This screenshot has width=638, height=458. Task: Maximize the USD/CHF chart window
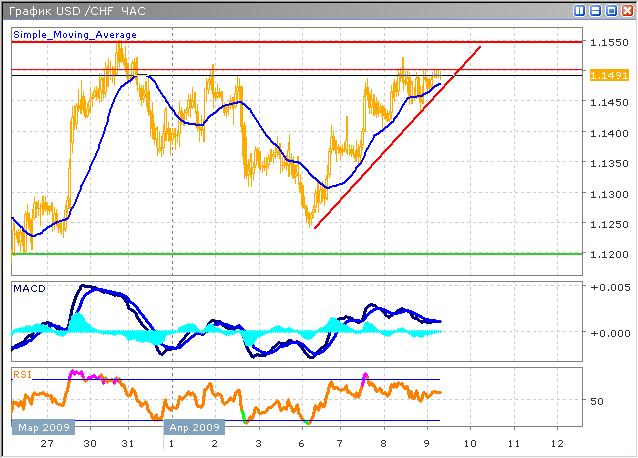click(x=611, y=10)
